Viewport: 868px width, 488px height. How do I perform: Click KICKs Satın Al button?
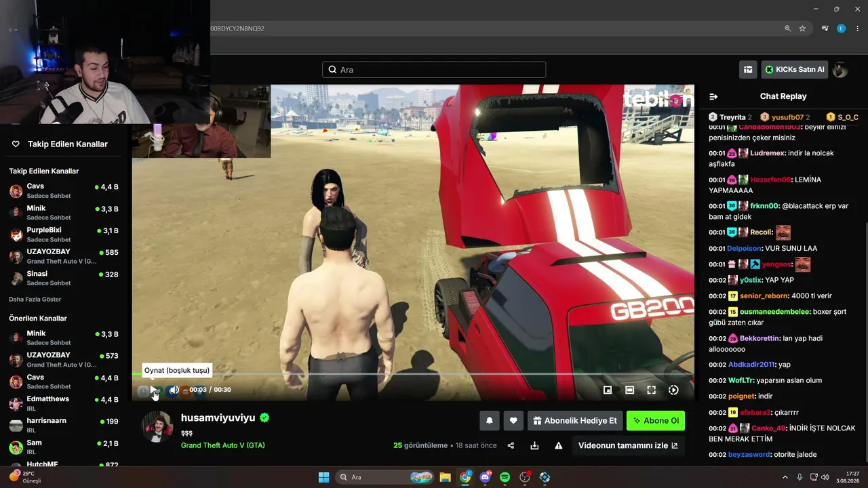(x=795, y=70)
